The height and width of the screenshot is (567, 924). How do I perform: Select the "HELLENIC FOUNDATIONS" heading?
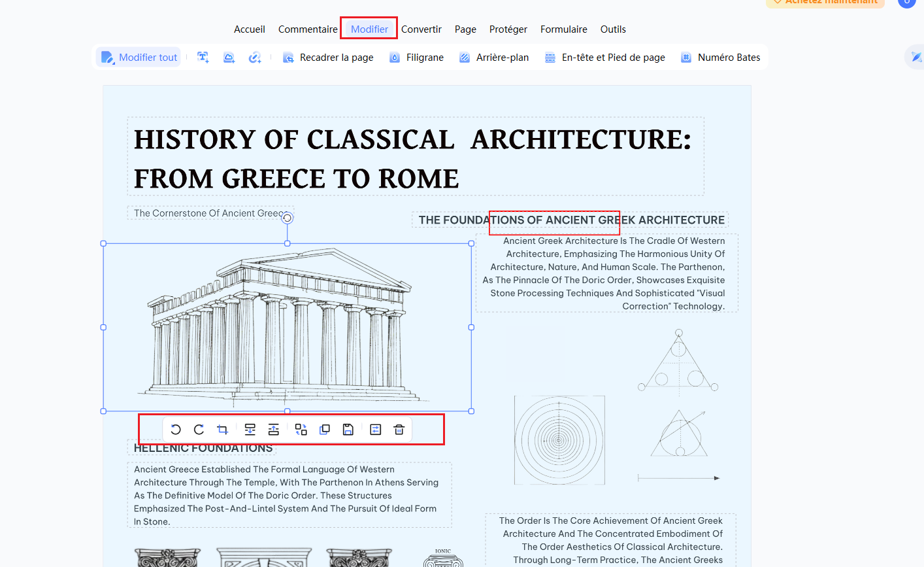tap(202, 448)
